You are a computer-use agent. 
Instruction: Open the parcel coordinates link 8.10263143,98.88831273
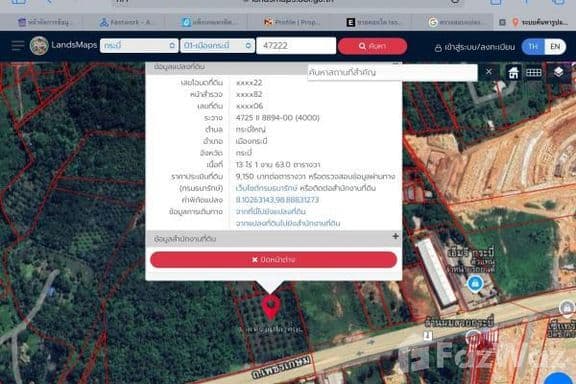277,200
